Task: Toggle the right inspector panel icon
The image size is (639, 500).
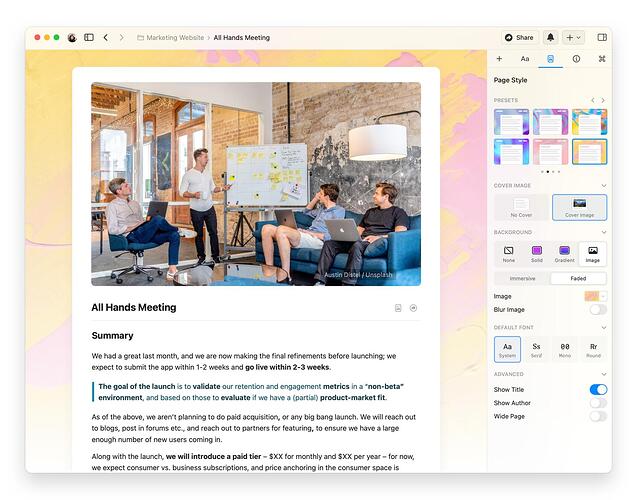Action: (602, 37)
